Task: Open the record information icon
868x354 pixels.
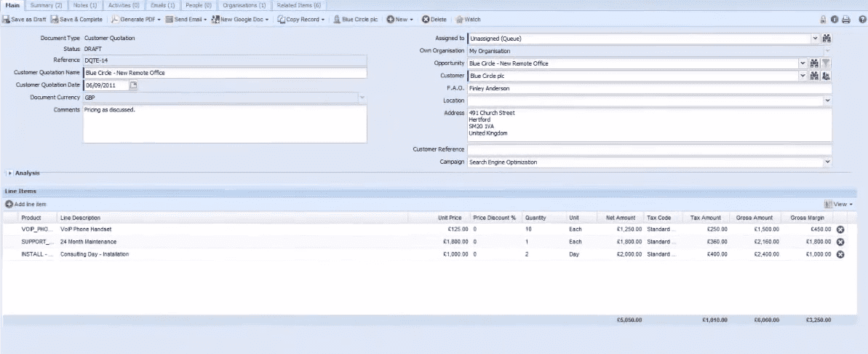Action: [834, 20]
